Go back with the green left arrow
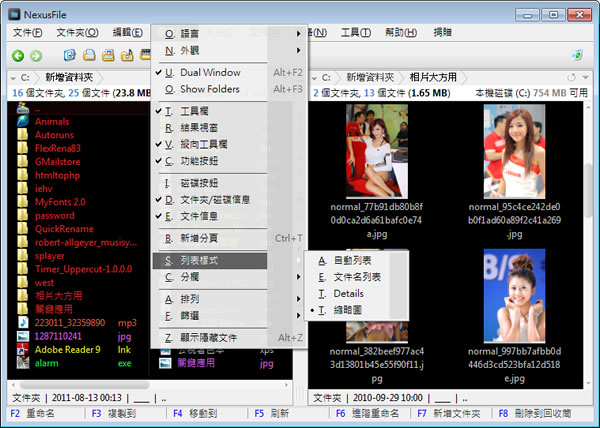Image resolution: width=600 pixels, height=428 pixels. (x=18, y=56)
